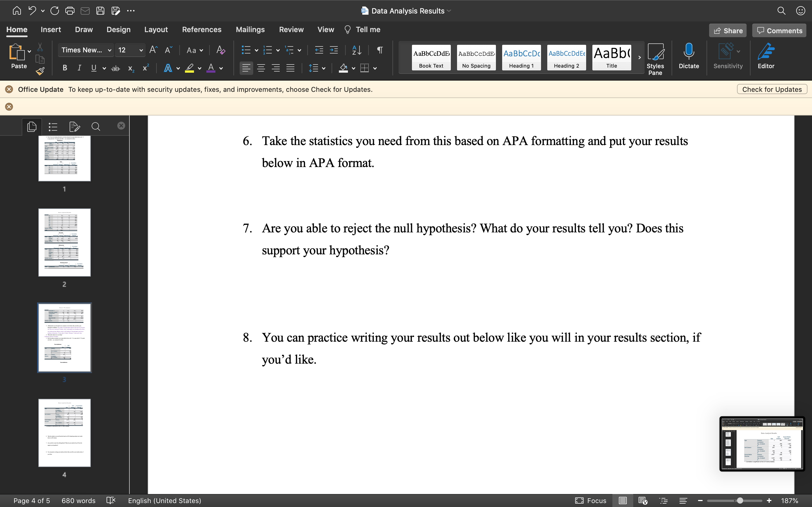Screen dimensions: 812x507
Task: Click the Format Painter brush icon
Action: pyautogui.click(x=40, y=71)
